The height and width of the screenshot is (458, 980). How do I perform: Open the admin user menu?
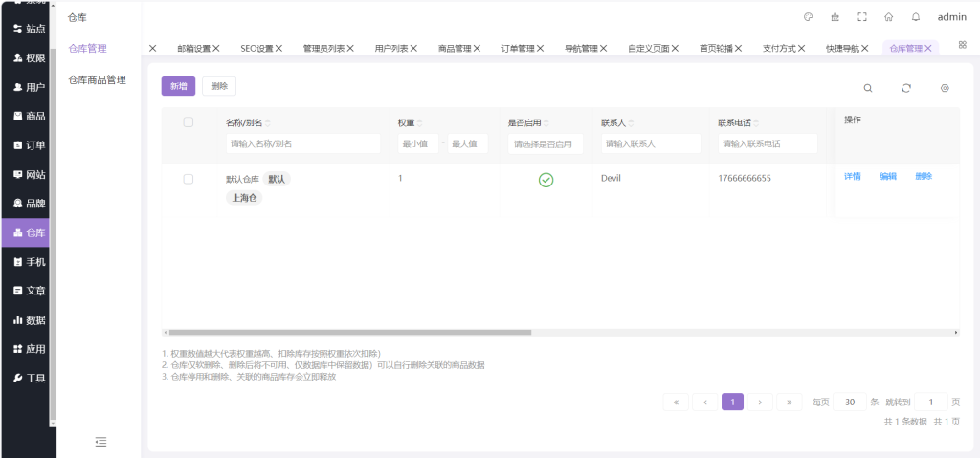(952, 17)
